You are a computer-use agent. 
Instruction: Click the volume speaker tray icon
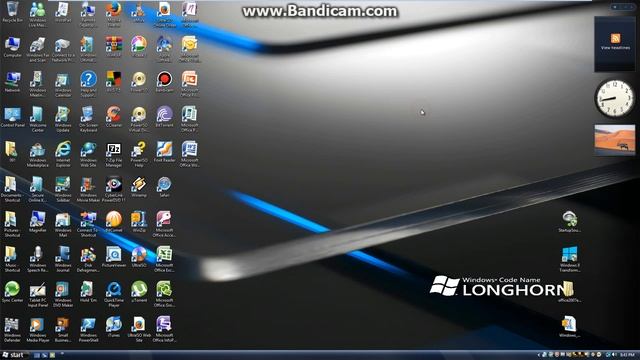(x=614, y=355)
